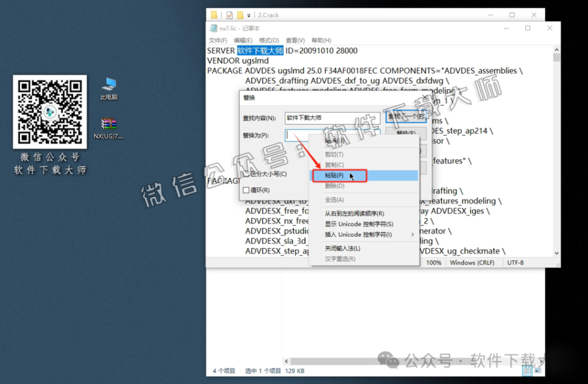Click the 100% zoom indicator in status bar
The width and height of the screenshot is (588, 384).
pos(434,262)
